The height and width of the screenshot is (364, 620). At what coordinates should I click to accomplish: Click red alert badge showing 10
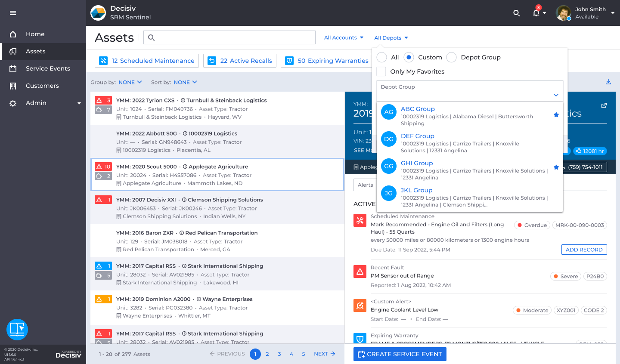(103, 167)
